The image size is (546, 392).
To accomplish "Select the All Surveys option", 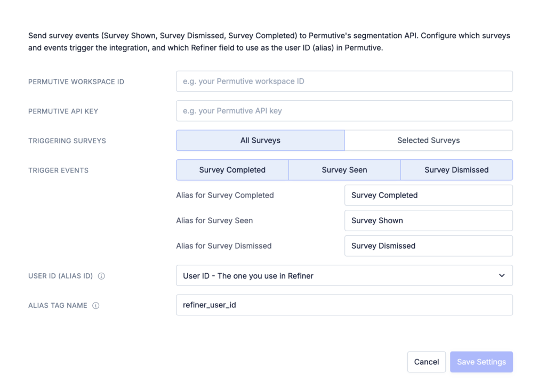I will click(260, 141).
